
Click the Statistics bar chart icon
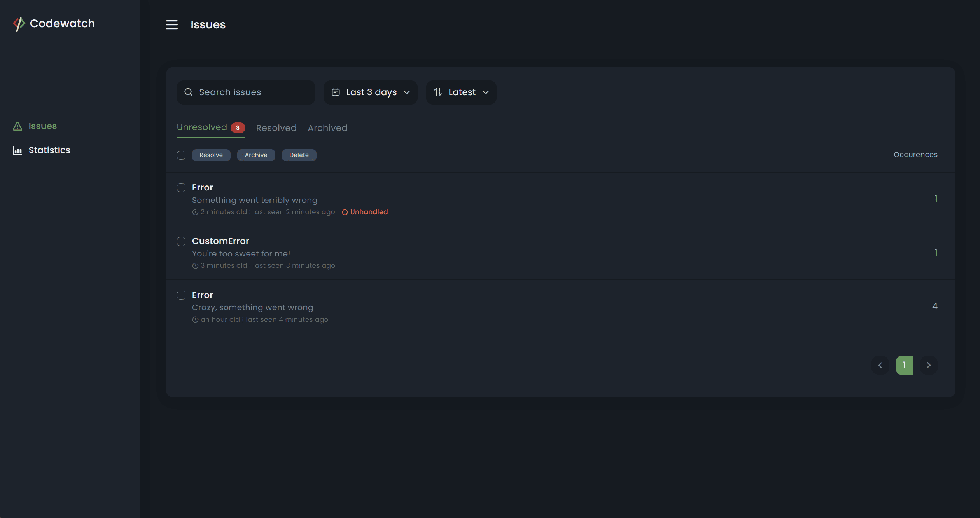[17, 150]
